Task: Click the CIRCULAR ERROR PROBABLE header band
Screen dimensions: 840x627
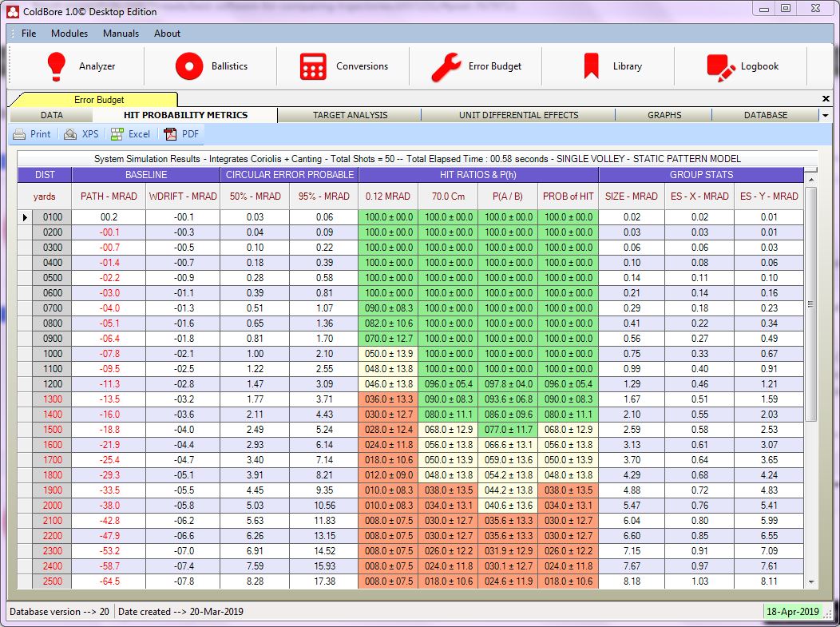Action: pos(289,175)
